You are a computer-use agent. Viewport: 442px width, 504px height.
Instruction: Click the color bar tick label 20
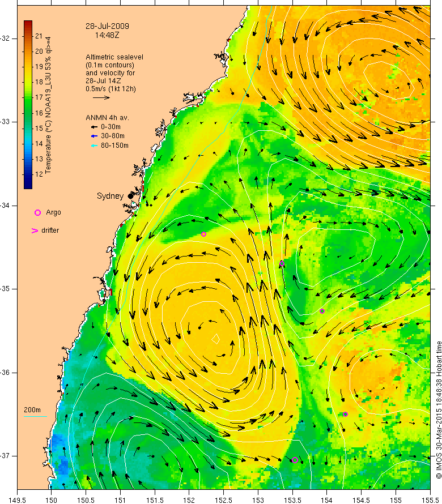click(x=39, y=52)
